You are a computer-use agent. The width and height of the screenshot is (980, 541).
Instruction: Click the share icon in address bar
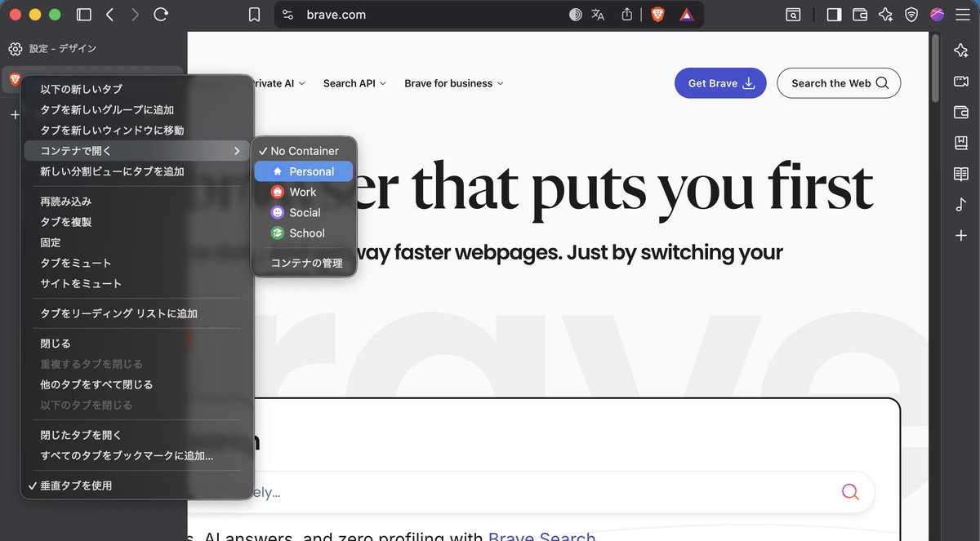pos(627,15)
